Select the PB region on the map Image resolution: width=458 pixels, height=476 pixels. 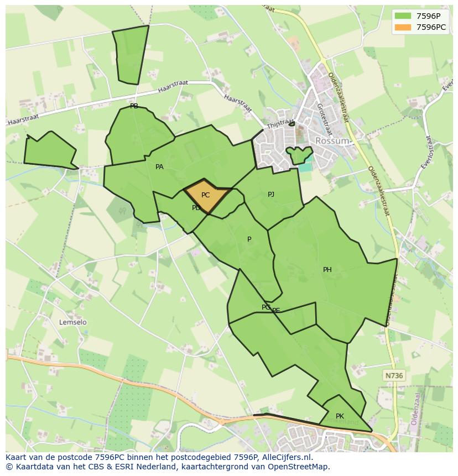(x=133, y=106)
